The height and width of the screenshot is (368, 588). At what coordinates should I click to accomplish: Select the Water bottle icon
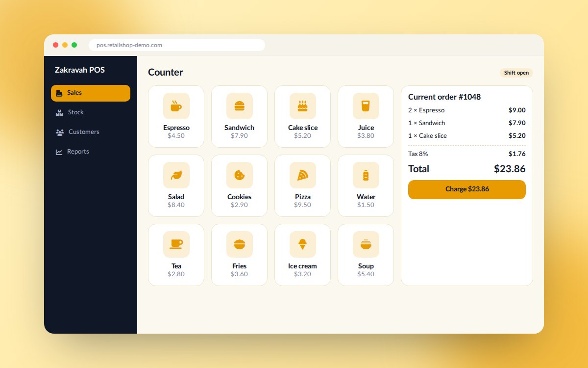(366, 175)
